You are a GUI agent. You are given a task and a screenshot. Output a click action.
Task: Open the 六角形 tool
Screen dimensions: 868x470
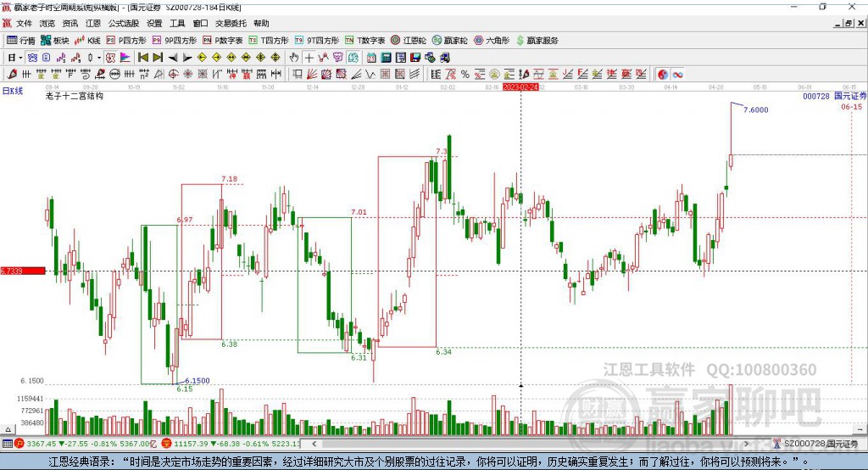pos(492,41)
